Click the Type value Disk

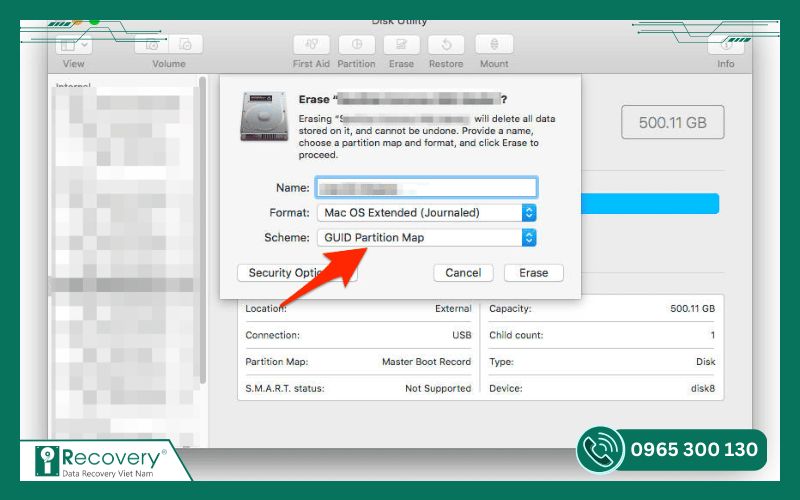pos(706,362)
